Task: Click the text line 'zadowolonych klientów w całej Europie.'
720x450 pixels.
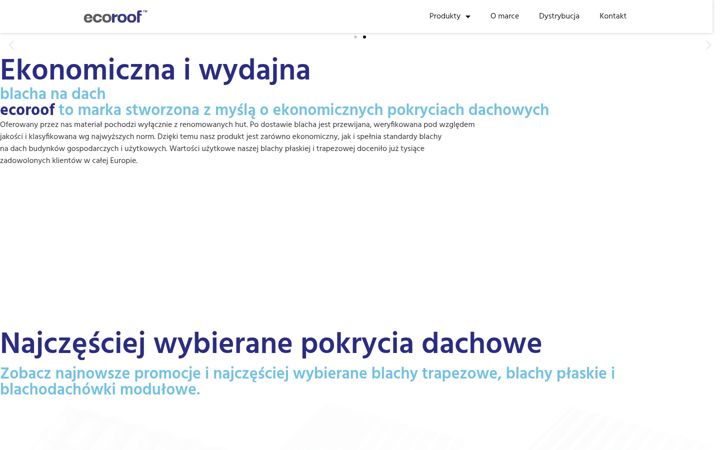Action: (x=69, y=161)
